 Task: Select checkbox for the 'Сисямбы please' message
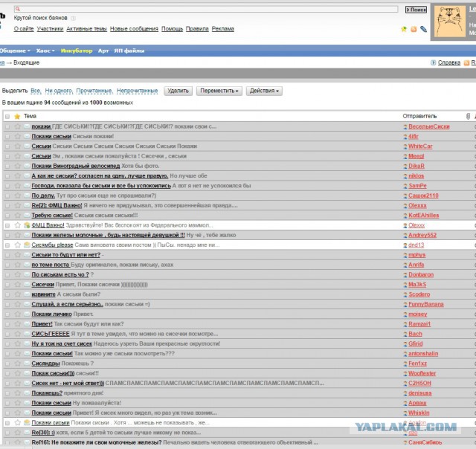7,244
